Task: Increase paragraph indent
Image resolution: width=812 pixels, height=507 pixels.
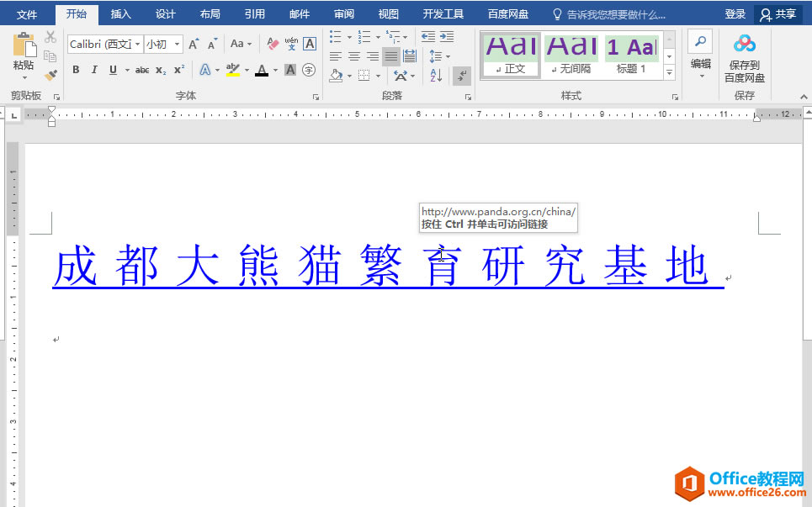Action: (x=447, y=37)
